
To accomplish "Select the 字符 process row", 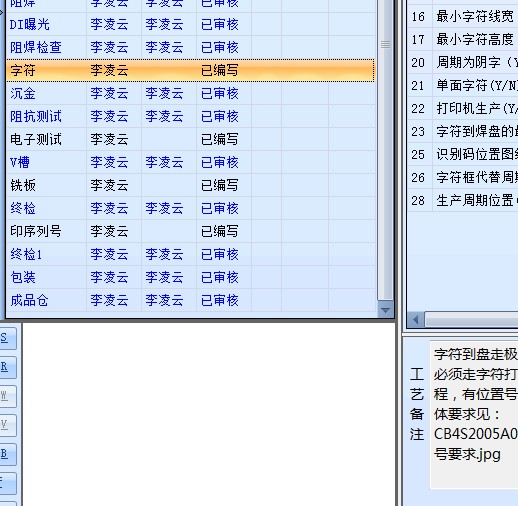I will coord(190,70).
